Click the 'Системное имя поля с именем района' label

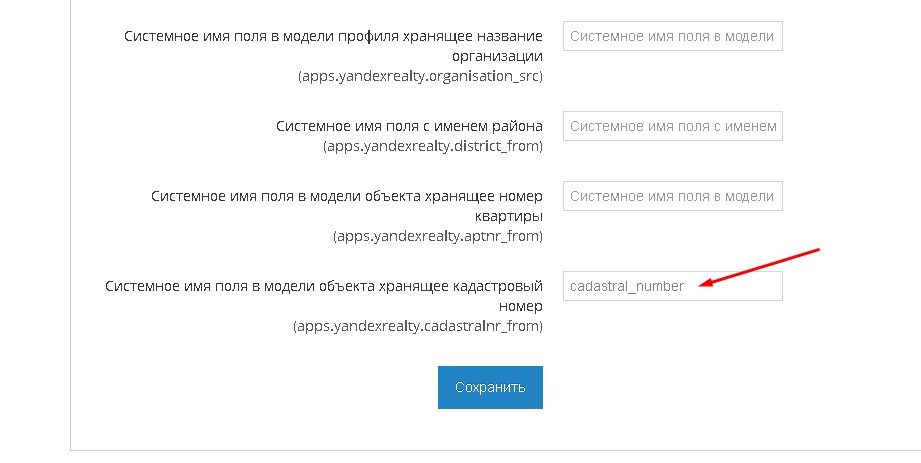[x=409, y=126]
